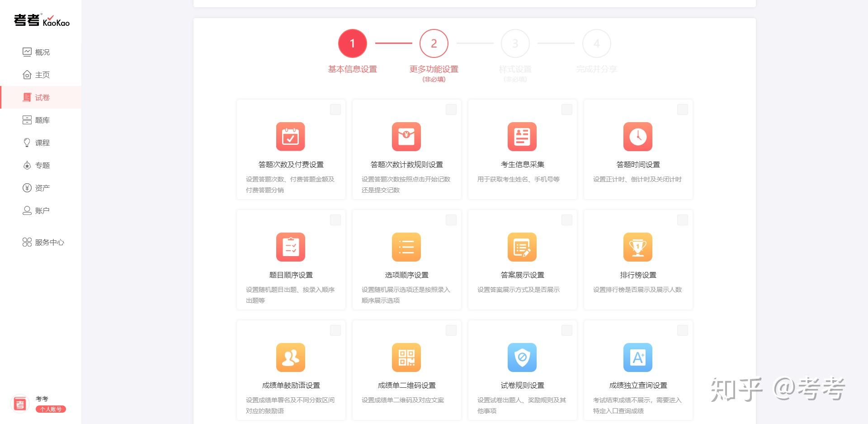Check the 选项顺序设置 card checkbox
868x424 pixels.
(x=451, y=220)
